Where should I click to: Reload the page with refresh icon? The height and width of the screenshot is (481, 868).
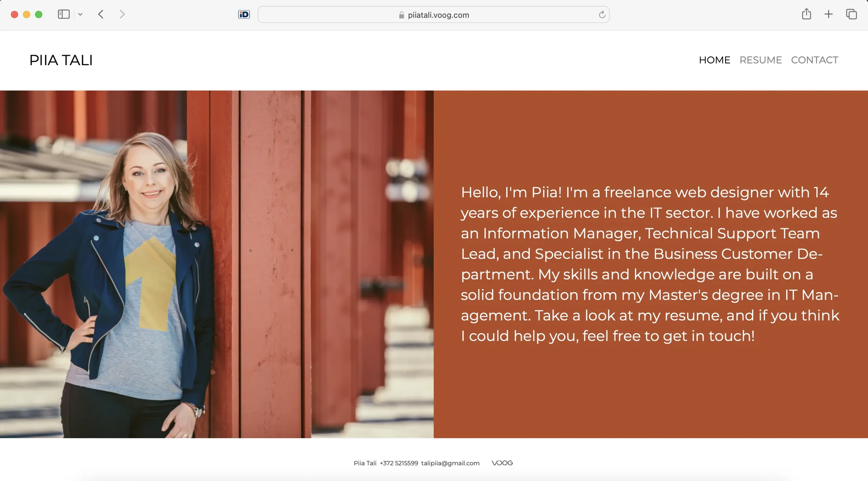click(x=602, y=15)
